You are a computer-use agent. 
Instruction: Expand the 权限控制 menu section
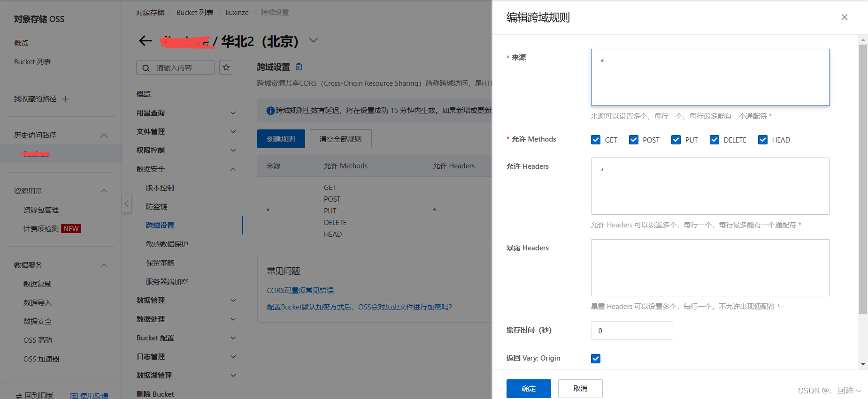[233, 151]
